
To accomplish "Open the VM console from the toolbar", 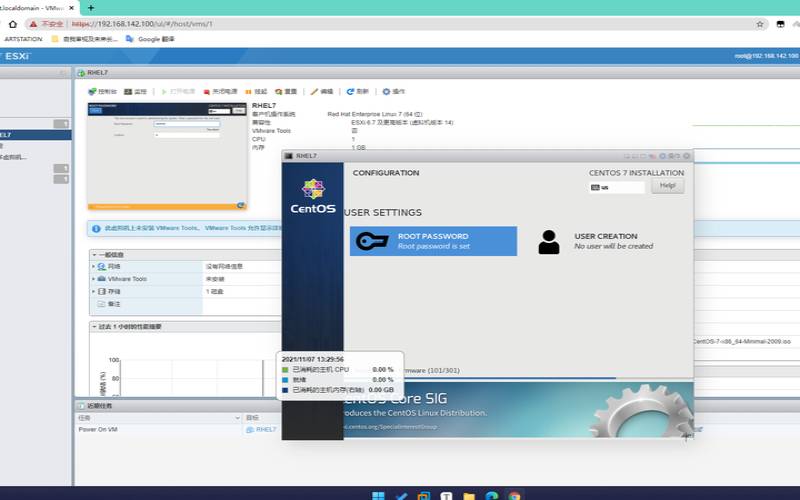I will tap(102, 91).
